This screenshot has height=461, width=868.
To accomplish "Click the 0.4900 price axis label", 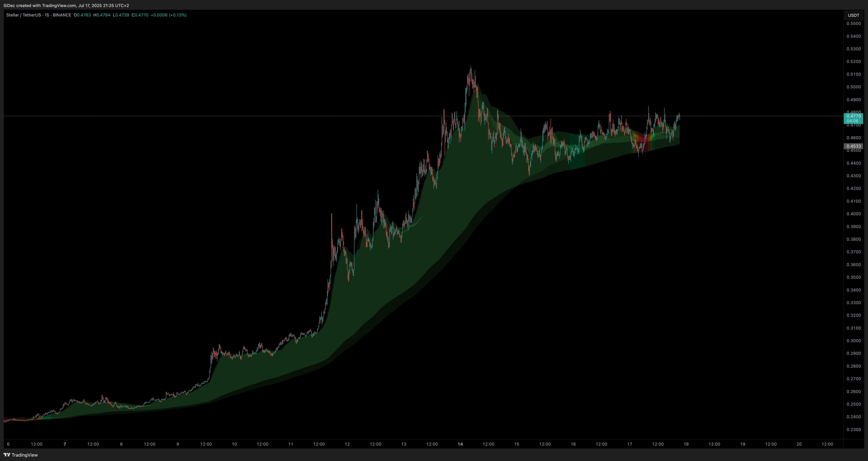I will [x=853, y=100].
